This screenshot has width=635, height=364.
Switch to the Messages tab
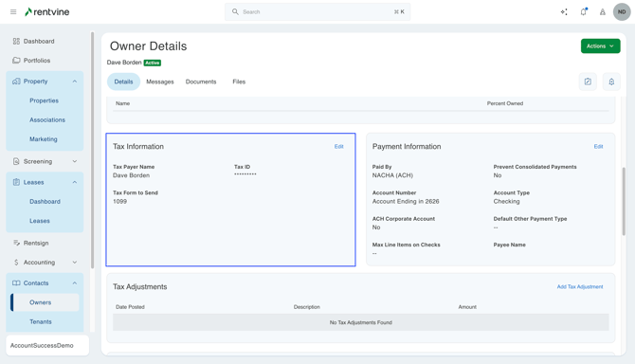click(x=160, y=82)
